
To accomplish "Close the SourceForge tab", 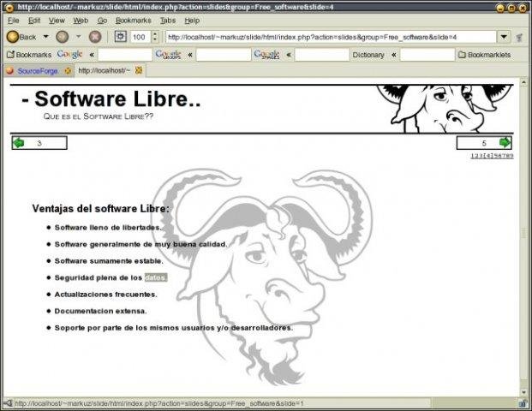I will (68, 71).
